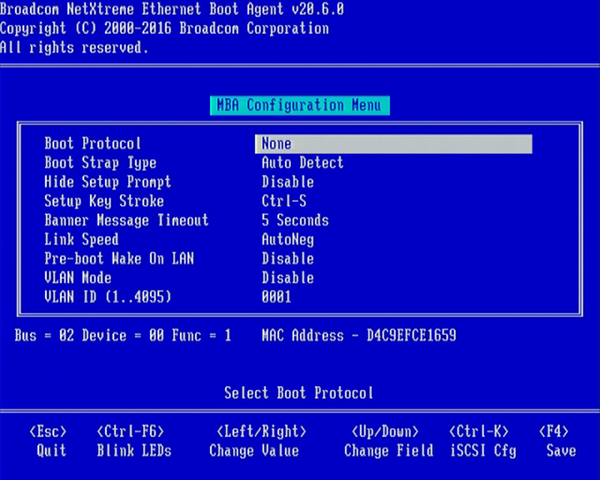The image size is (600, 480).
Task: Click the Boot Strap Type label
Action: (x=100, y=163)
